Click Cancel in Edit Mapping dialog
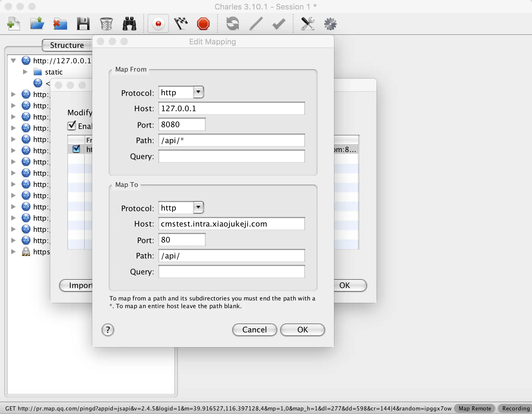Screen dimensions: 532x414 255,330
